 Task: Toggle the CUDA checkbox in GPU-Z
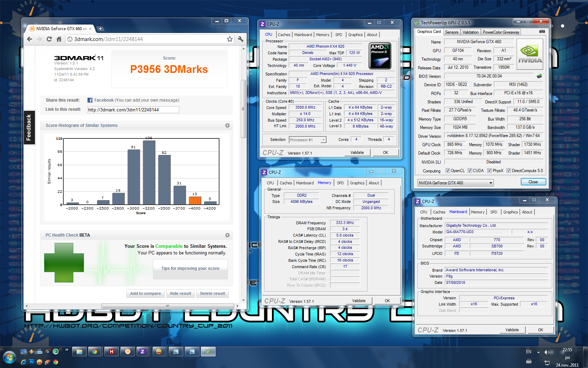[470, 171]
